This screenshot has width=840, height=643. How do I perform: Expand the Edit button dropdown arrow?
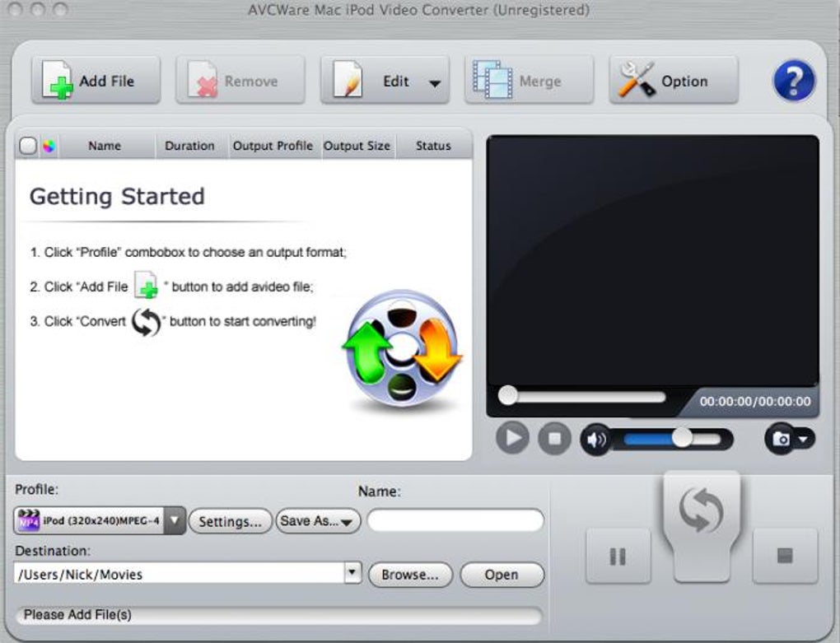point(435,83)
